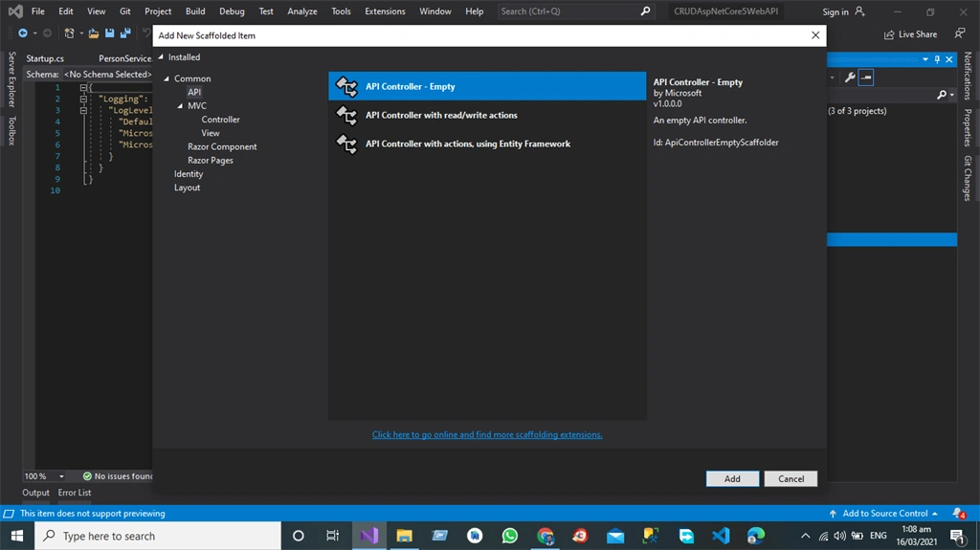Click the Cancel button

pyautogui.click(x=791, y=479)
